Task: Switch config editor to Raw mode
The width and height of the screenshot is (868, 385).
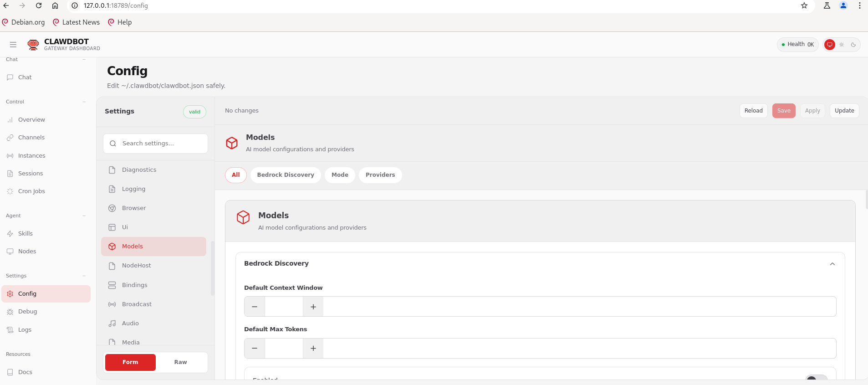Action: pyautogui.click(x=180, y=362)
